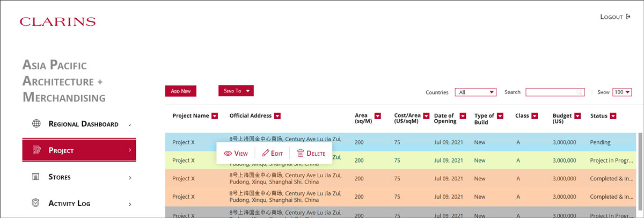Click 3,000,000 budget in the Pending row
Viewport: 644px width, 218px height.
click(564, 142)
